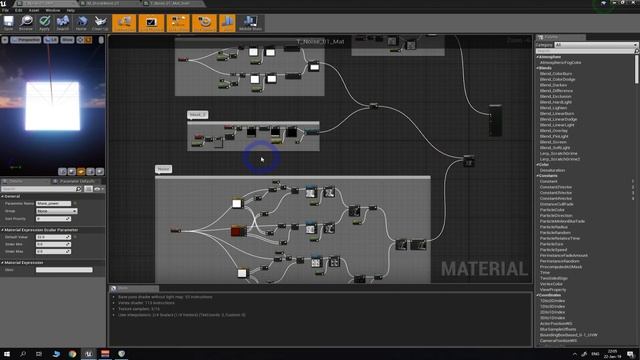The height and width of the screenshot is (360, 640).
Task: Collapse the Constants category in Palette
Action: pyautogui.click(x=538, y=176)
